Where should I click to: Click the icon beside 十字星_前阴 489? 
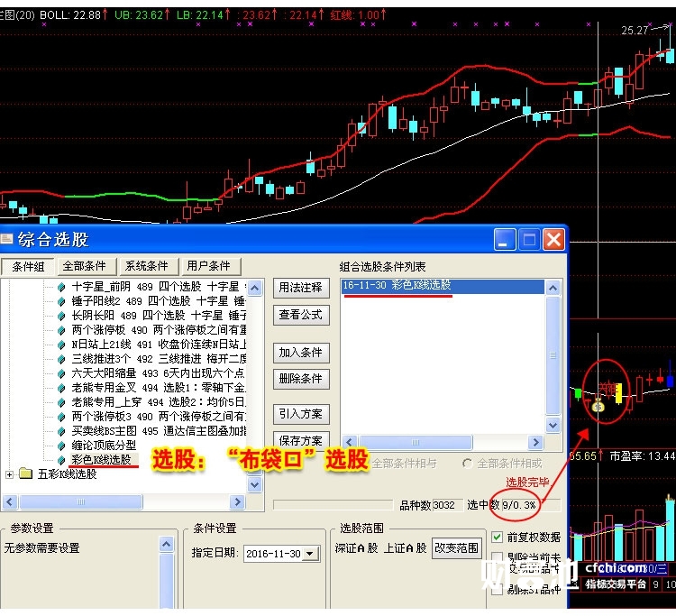coord(61,287)
